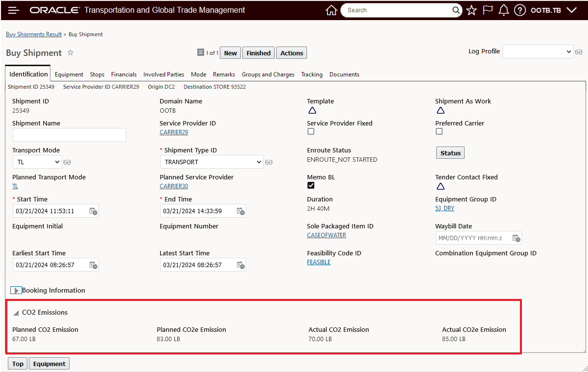Go back to Buy Shipments Result link

tap(34, 34)
